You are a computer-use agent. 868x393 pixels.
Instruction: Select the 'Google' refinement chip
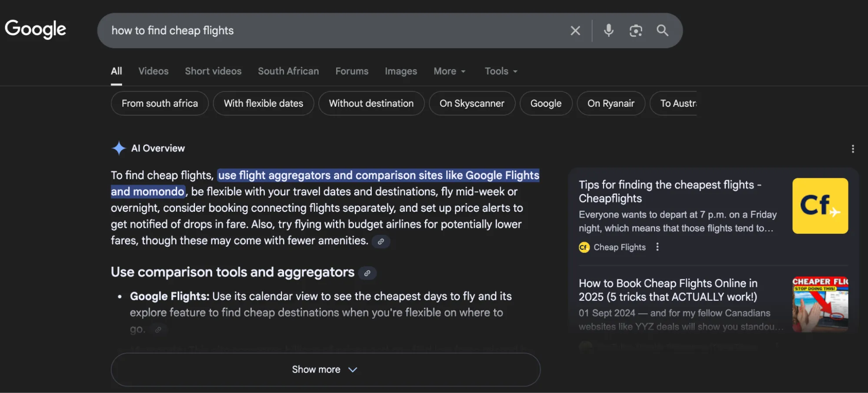tap(546, 103)
